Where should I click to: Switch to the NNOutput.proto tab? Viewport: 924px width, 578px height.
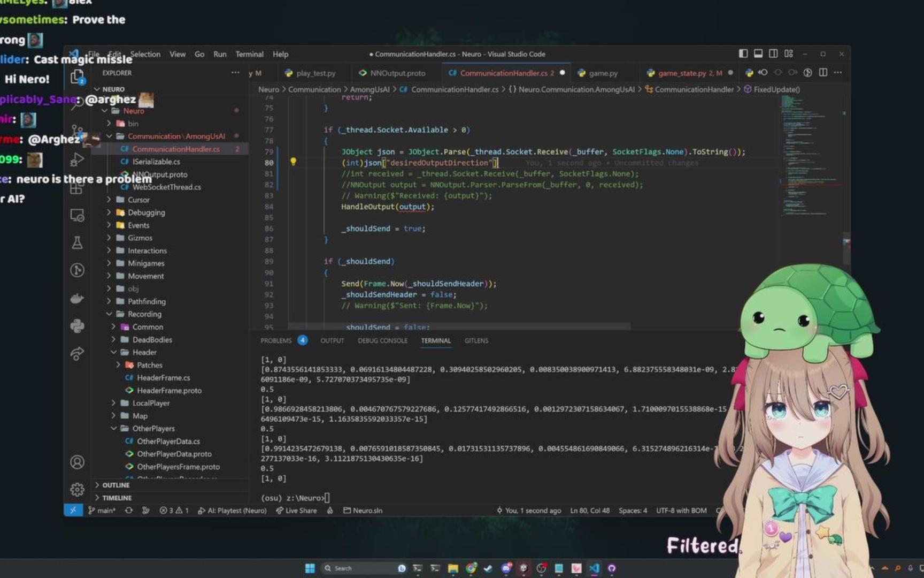click(397, 73)
